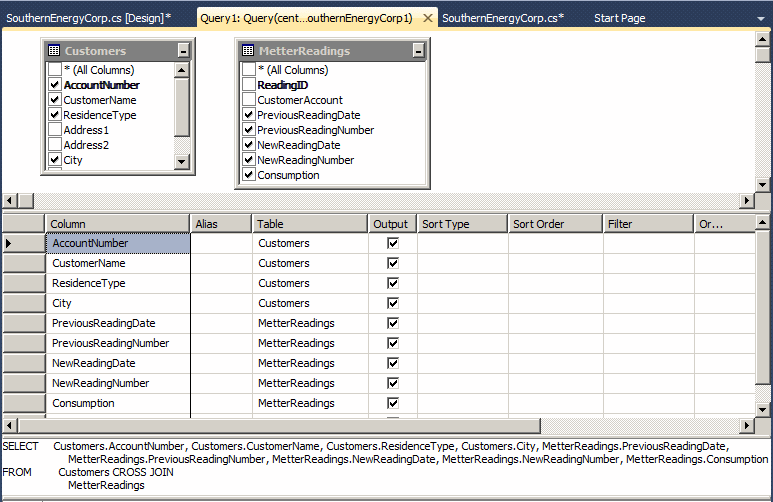
Task: Click diagram pane scroll down arrow
Action: tap(763, 185)
